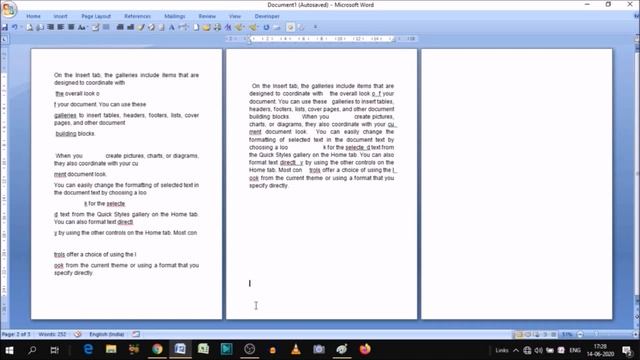This screenshot has width=640, height=360.
Task: Go to the References tab
Action: tap(138, 16)
